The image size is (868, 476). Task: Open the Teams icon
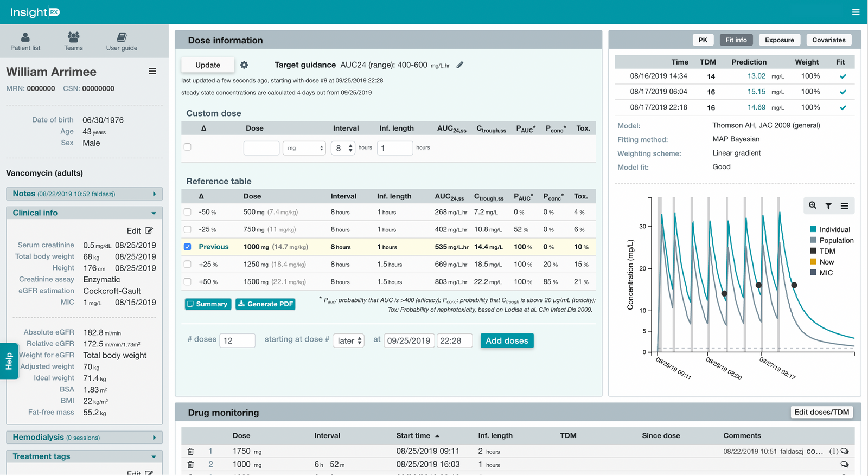pyautogui.click(x=73, y=37)
